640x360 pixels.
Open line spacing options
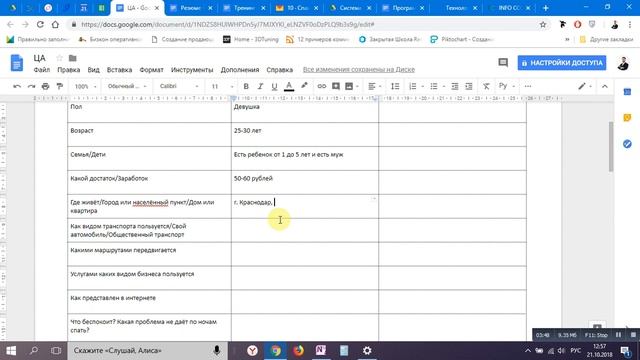point(395,87)
